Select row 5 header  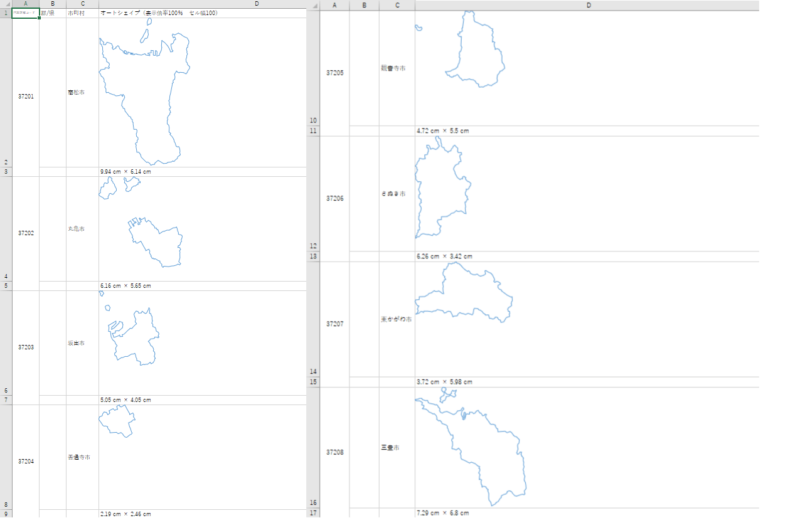tap(6, 286)
